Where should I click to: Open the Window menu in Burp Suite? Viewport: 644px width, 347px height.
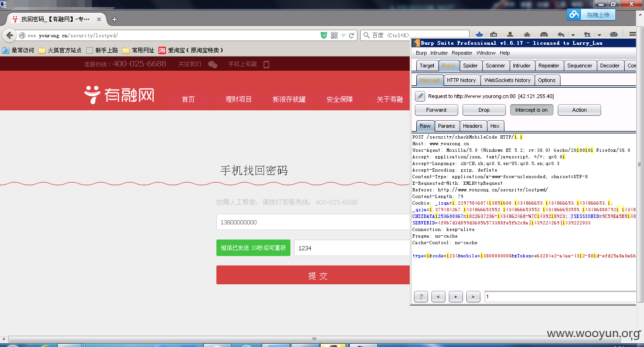pos(486,53)
